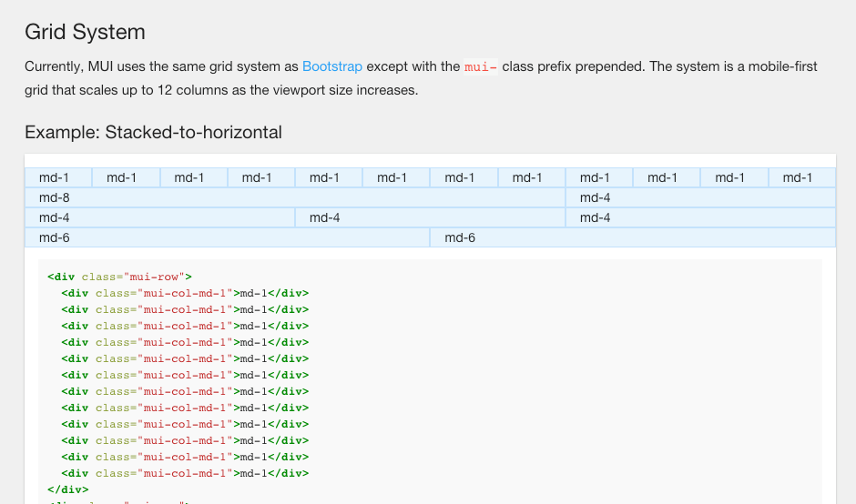
Task: Click the red mui- inline code text
Action: click(x=481, y=67)
